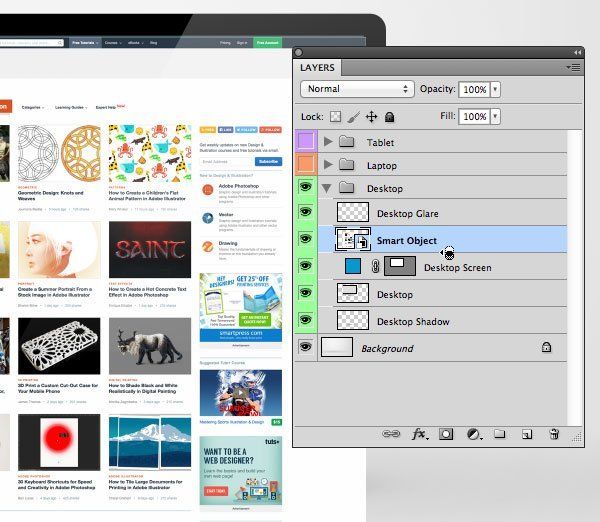Screen dimensions: 600x522
Task: Click the Desktop Screen mask link icon
Action: [375, 266]
